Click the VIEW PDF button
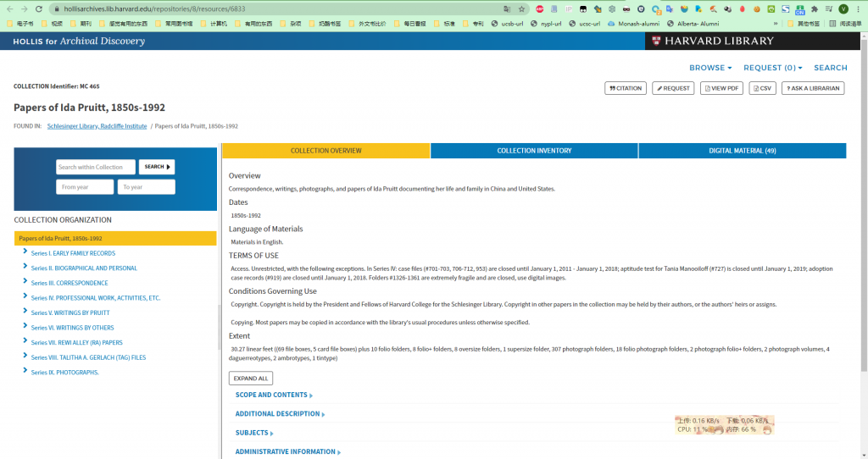 (722, 88)
